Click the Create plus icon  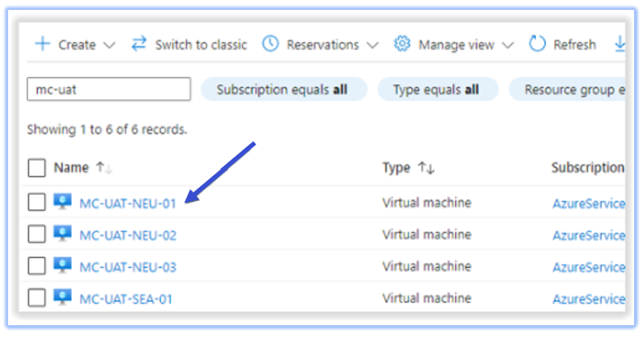tap(42, 45)
